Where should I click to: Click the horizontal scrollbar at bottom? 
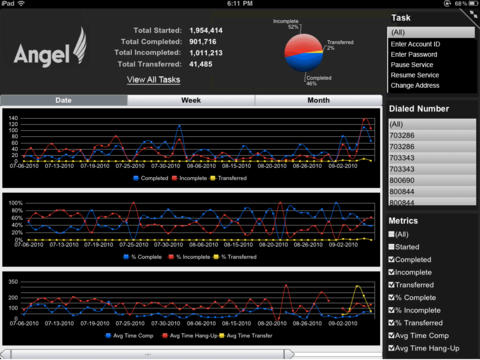pos(147,354)
